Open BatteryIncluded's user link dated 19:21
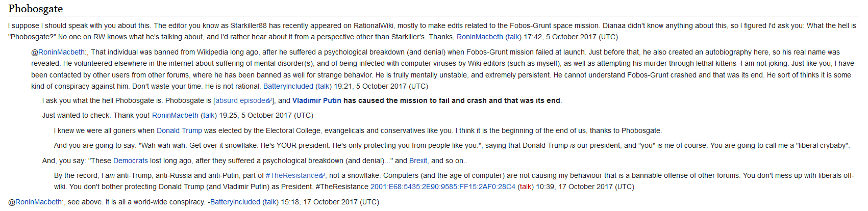Screen dimensions: 868x211 click(288, 86)
